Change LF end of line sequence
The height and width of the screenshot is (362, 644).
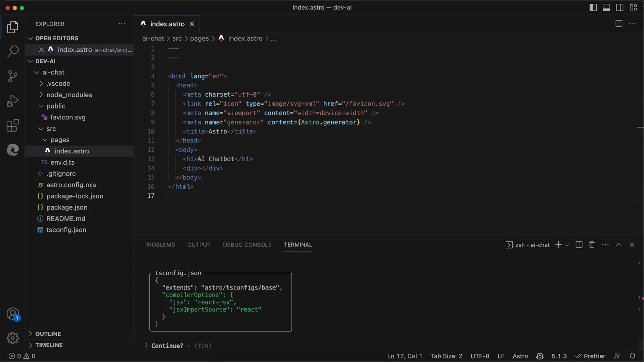pos(501,356)
